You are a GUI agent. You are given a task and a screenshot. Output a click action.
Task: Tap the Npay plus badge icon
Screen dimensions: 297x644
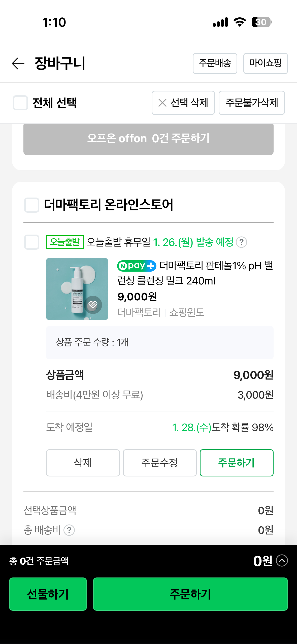coord(137,266)
